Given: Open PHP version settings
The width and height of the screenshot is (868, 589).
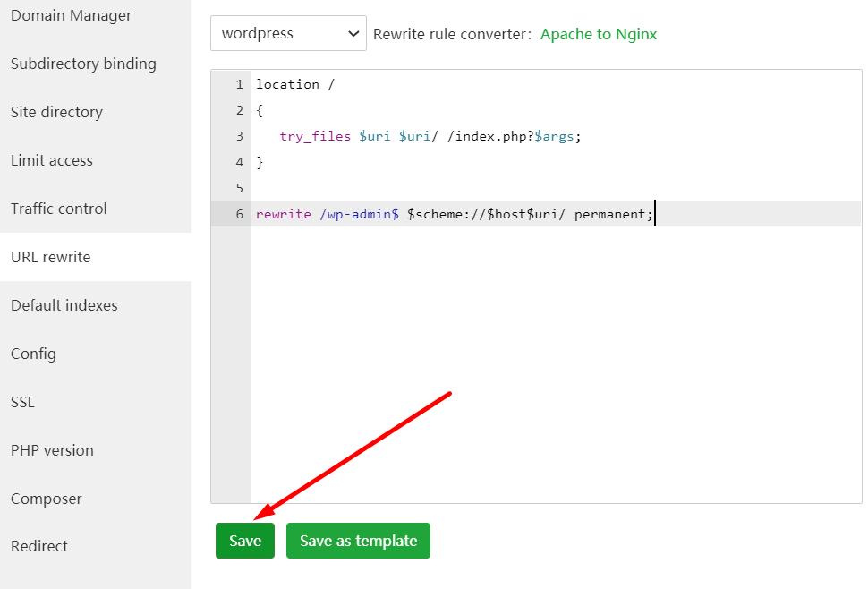Looking at the screenshot, I should (x=52, y=450).
